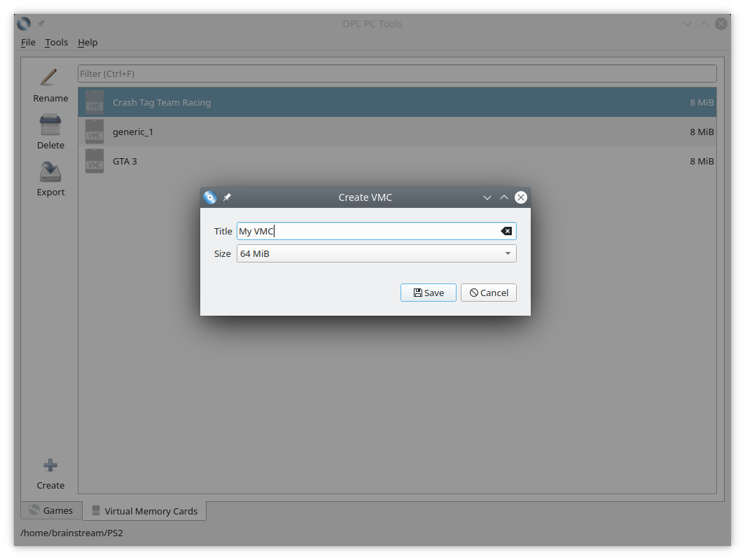This screenshot has width=745, height=560.
Task: Open the Size dropdown showing 64 MiB
Action: coord(376,253)
